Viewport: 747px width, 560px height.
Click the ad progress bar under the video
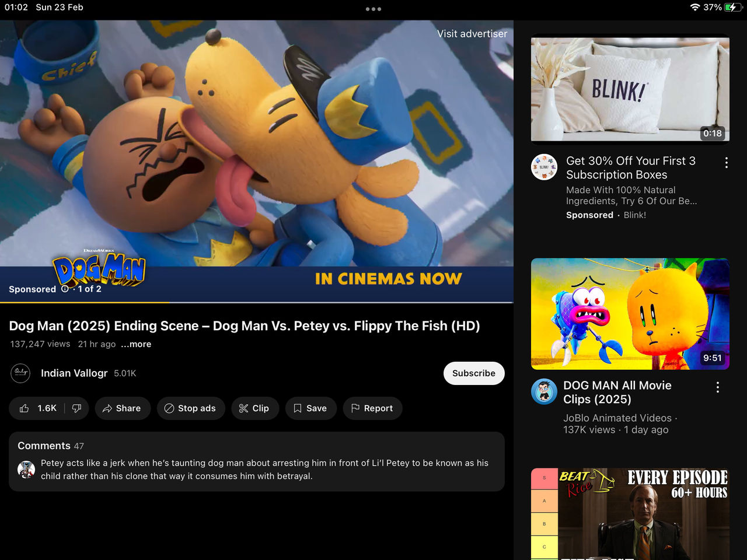(257, 302)
